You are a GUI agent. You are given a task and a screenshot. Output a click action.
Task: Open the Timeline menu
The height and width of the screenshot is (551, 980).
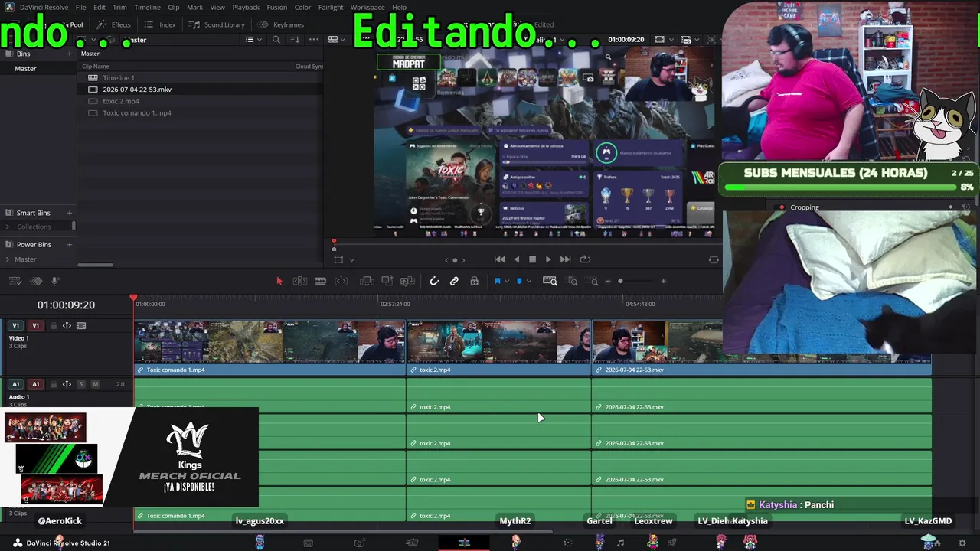point(147,8)
